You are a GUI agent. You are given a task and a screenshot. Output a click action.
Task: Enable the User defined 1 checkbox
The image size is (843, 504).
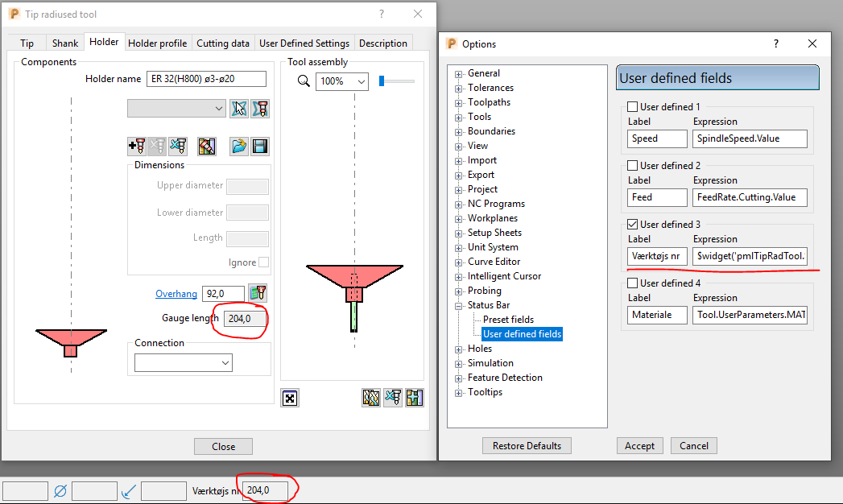click(632, 105)
